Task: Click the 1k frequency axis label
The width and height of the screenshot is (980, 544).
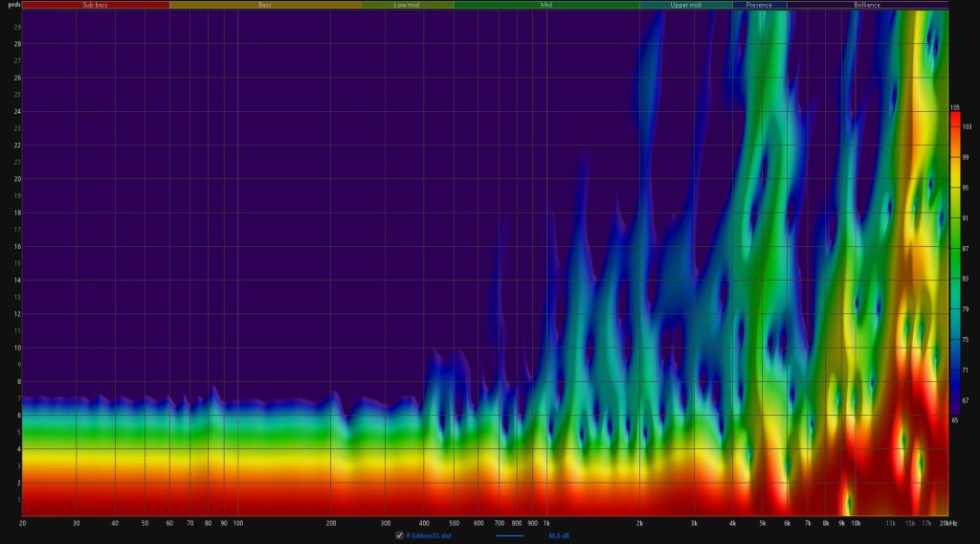Action: (546, 523)
